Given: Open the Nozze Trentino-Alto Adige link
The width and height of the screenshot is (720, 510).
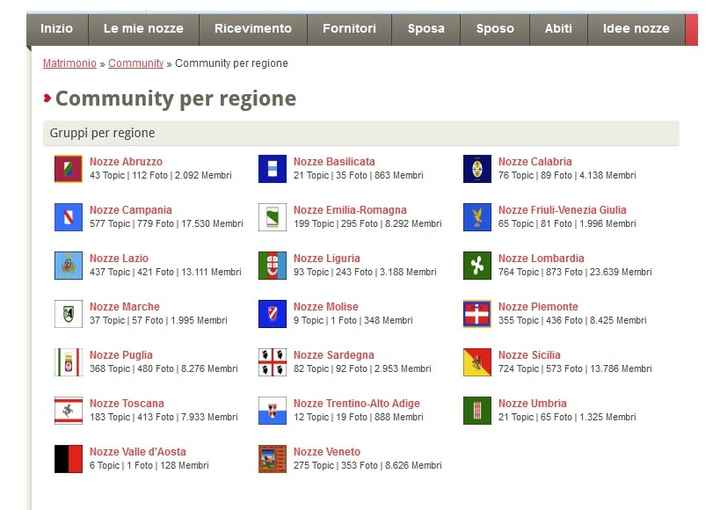Looking at the screenshot, I should click(356, 403).
